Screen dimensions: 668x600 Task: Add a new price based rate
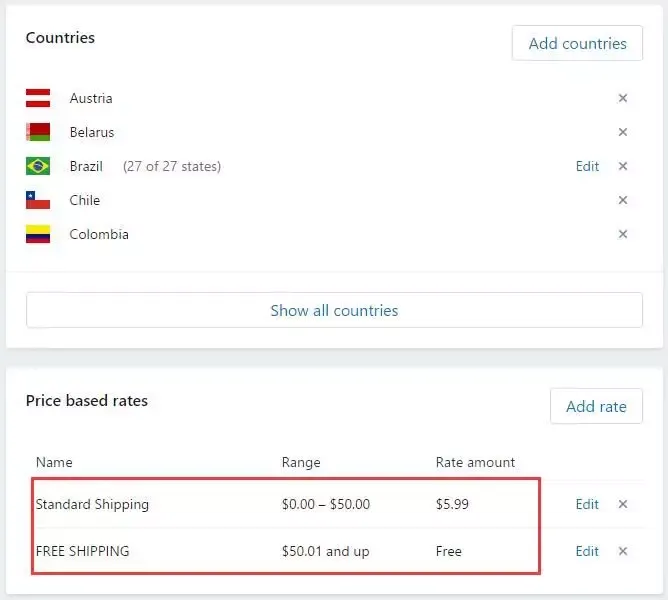click(x=596, y=406)
